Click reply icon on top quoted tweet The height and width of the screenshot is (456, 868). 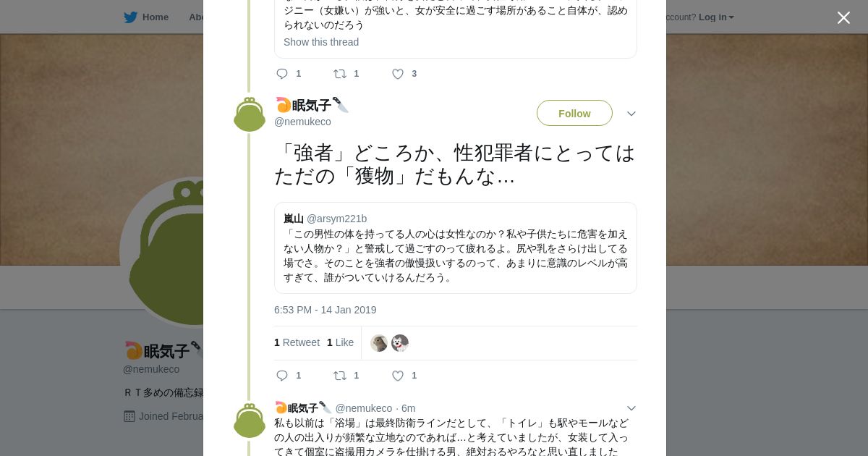(x=283, y=74)
